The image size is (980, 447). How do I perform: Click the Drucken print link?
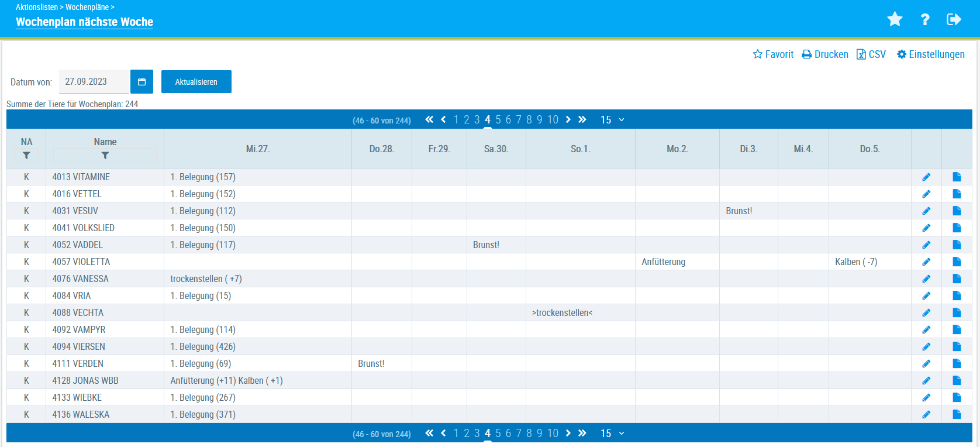[825, 54]
